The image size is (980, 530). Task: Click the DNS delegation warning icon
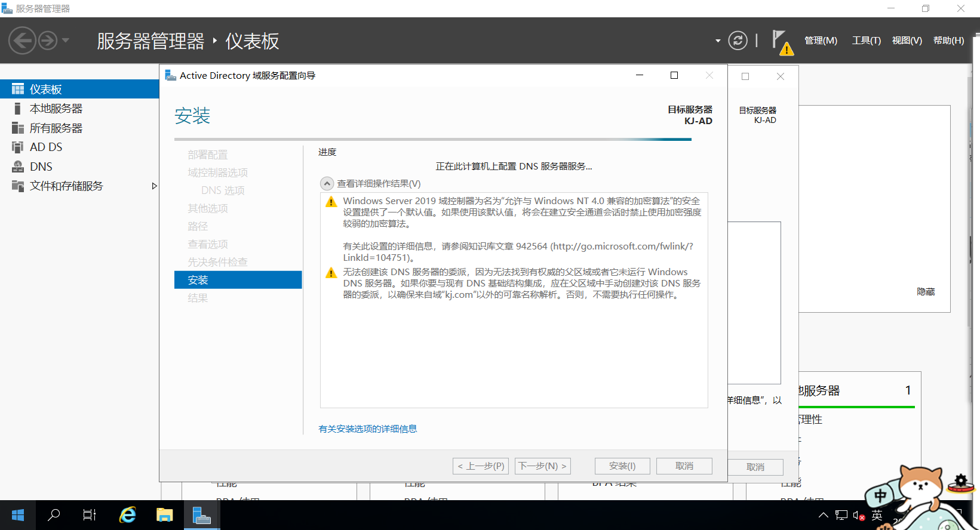(331, 273)
